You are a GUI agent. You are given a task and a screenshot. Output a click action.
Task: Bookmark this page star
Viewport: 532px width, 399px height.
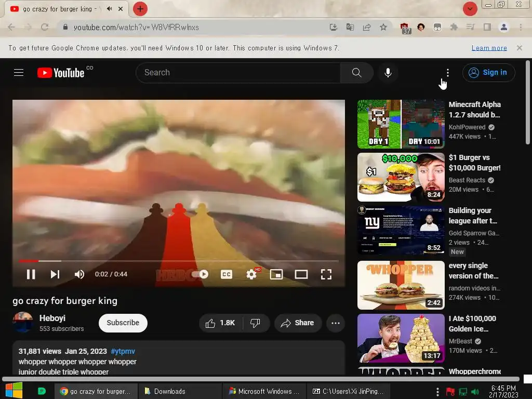pos(383,27)
